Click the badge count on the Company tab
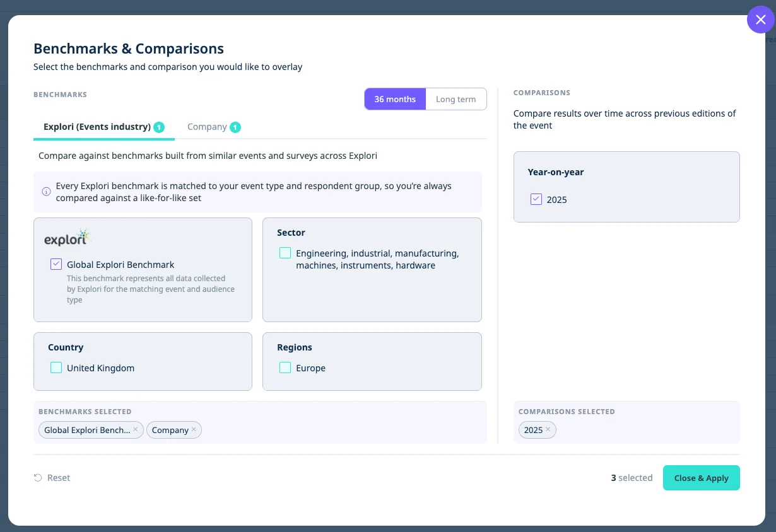This screenshot has height=532, width=776. [x=235, y=127]
